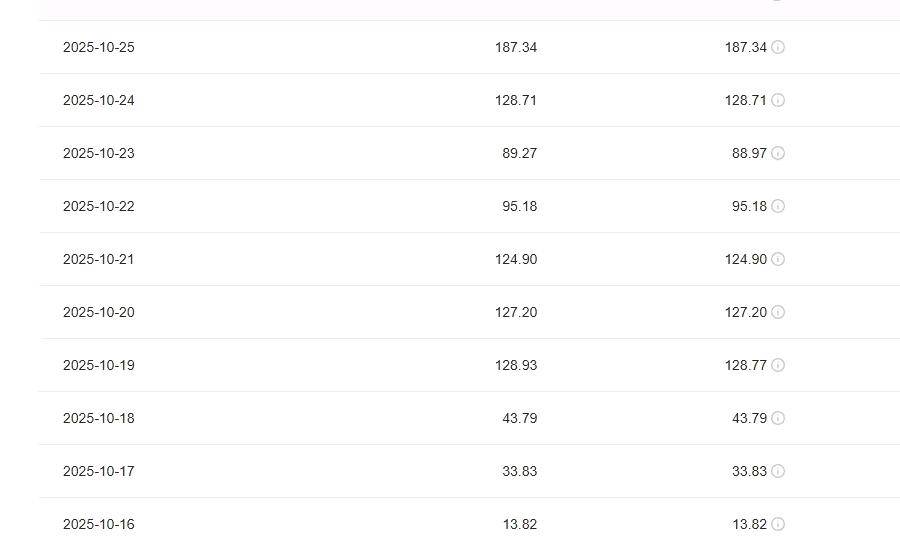Show info for the 2025-10-18 row
Screen dimensions: 900x542
click(778, 418)
